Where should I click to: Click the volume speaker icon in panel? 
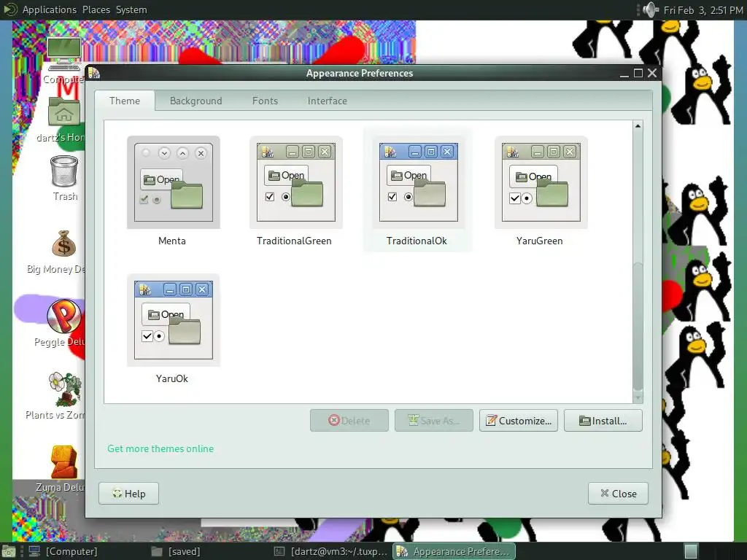650,9
